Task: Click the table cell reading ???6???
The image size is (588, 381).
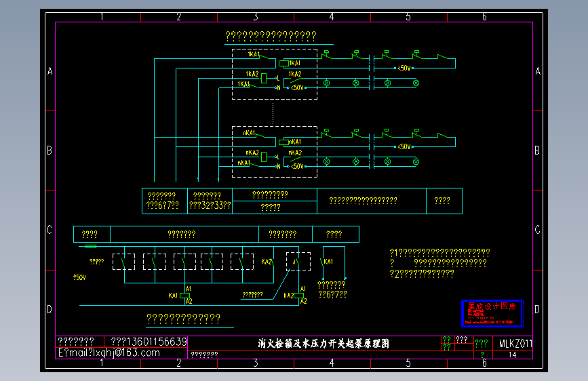Action: coord(162,205)
